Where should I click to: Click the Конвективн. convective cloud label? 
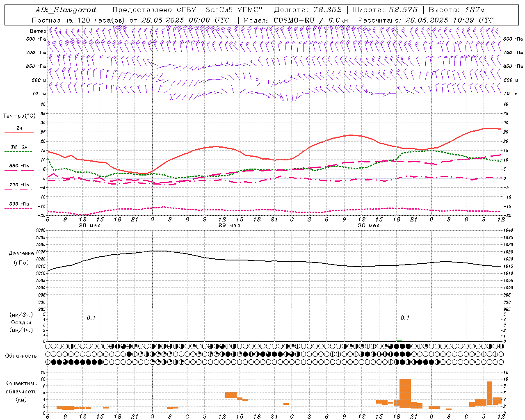[x=21, y=383]
